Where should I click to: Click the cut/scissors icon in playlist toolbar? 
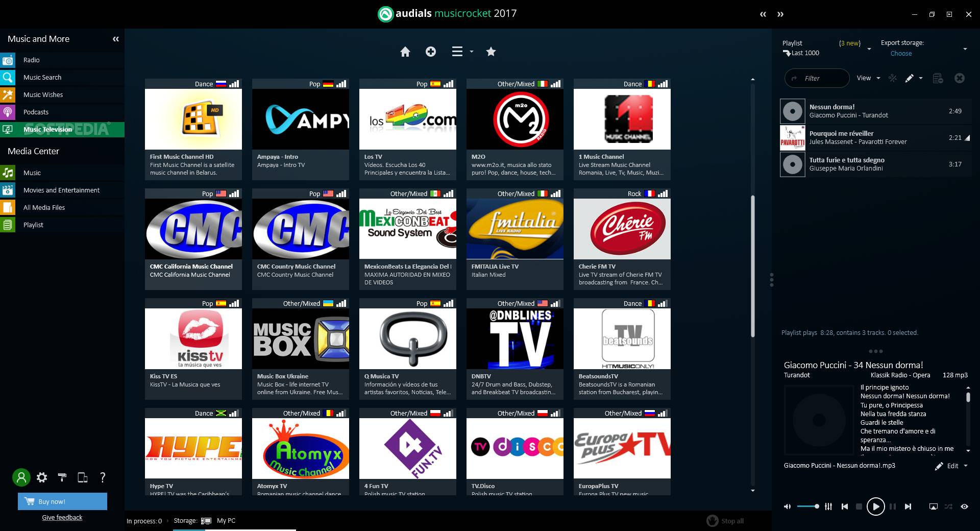point(893,78)
